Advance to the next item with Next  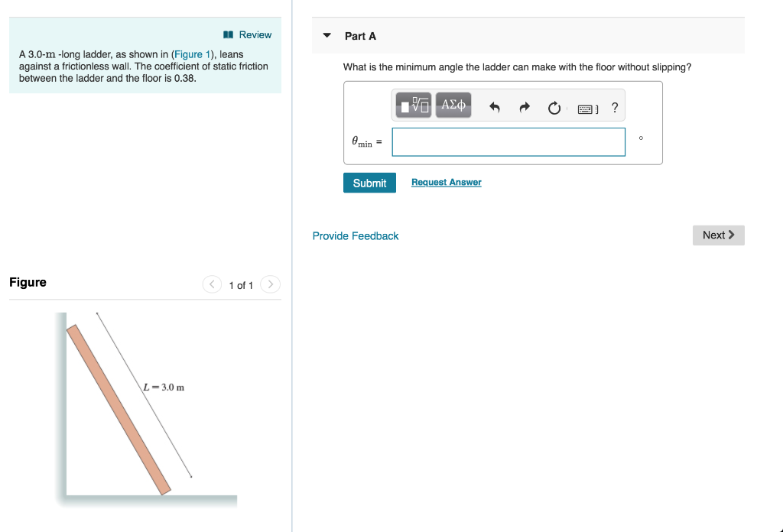coord(718,235)
